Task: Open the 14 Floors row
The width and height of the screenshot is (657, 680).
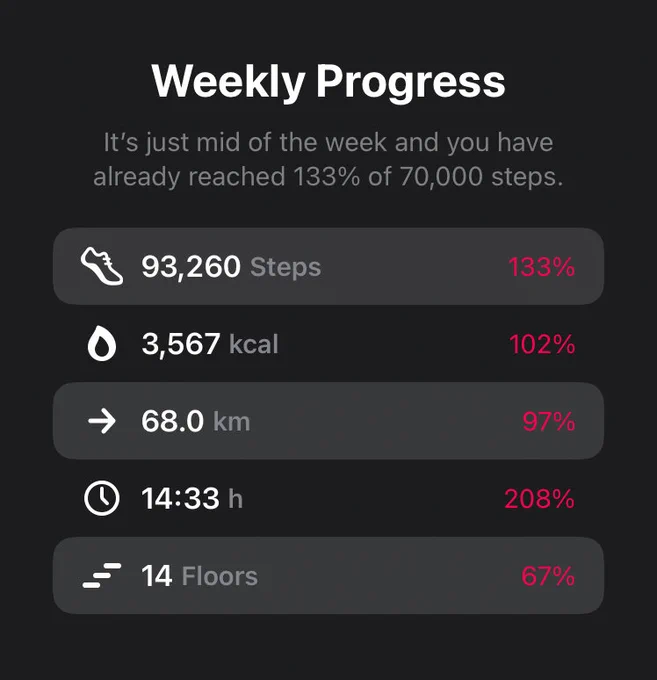Action: tap(328, 575)
